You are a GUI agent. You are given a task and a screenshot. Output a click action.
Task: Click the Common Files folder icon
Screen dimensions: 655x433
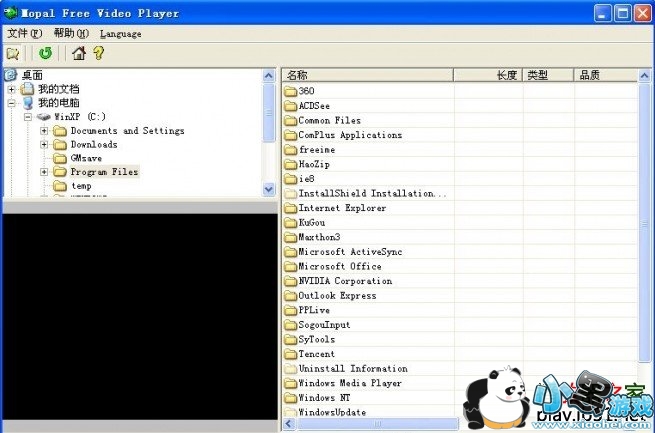pyautogui.click(x=290, y=120)
